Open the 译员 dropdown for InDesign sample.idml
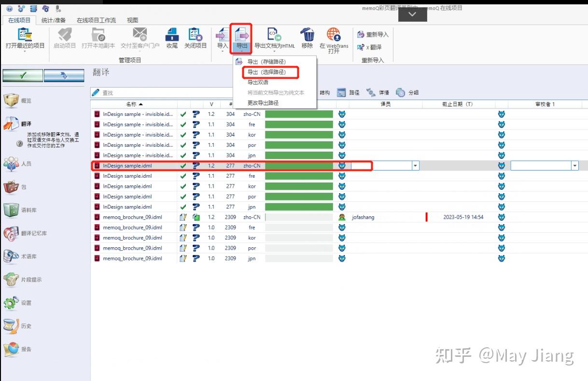The width and height of the screenshot is (588, 381). (x=415, y=166)
